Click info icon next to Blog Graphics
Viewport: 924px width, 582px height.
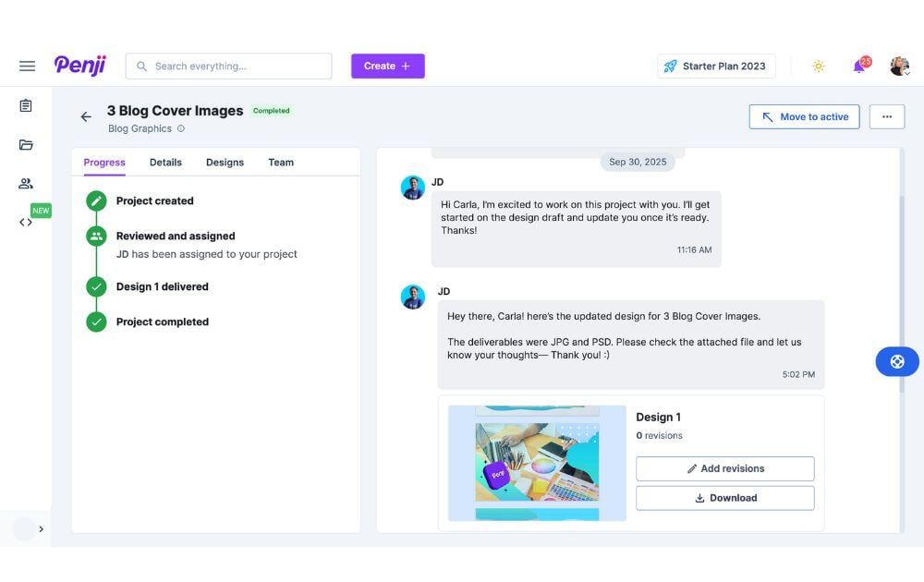pyautogui.click(x=181, y=129)
